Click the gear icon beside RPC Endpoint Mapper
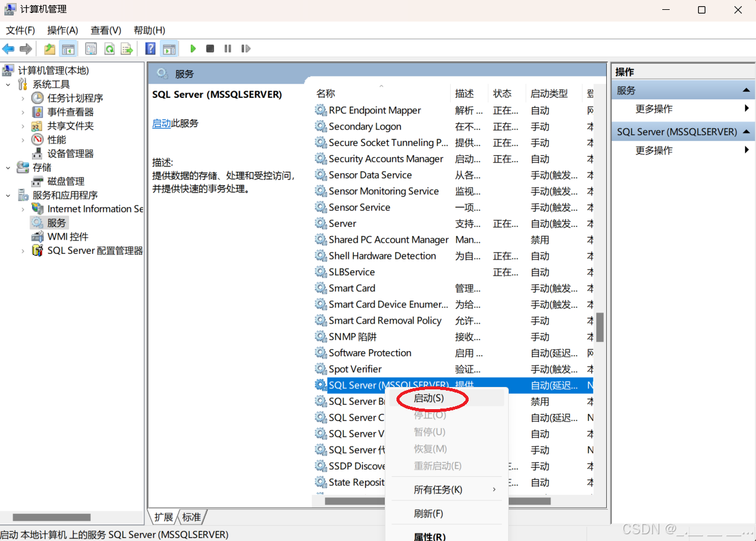This screenshot has height=541, width=756. coord(321,110)
